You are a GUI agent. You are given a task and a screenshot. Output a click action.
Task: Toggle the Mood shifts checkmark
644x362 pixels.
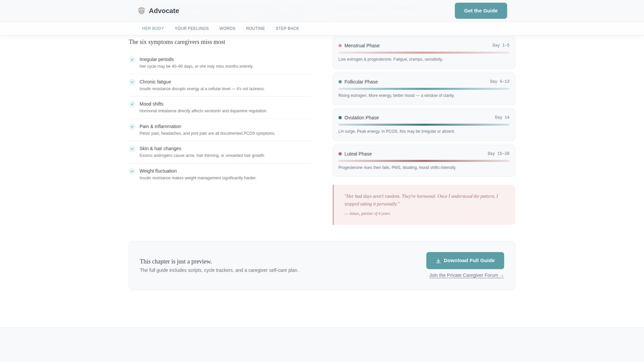point(132,104)
